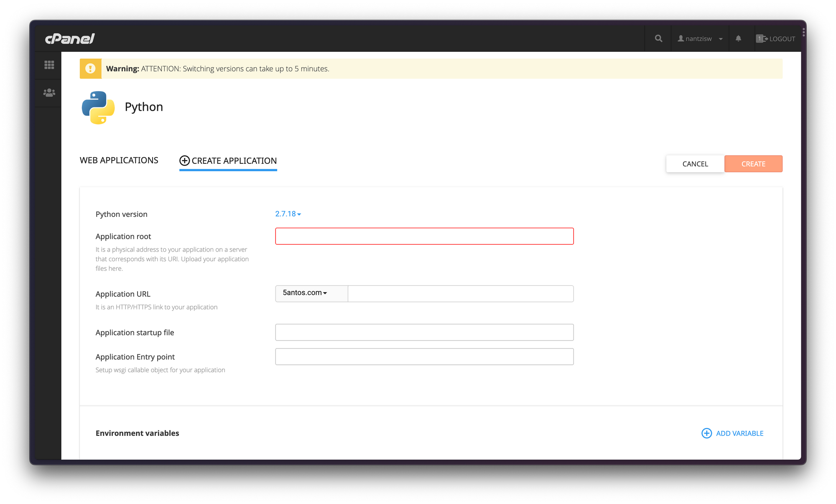Expand the 5santos.com domain dropdown
Screen dimensions: 836x504
pos(305,293)
